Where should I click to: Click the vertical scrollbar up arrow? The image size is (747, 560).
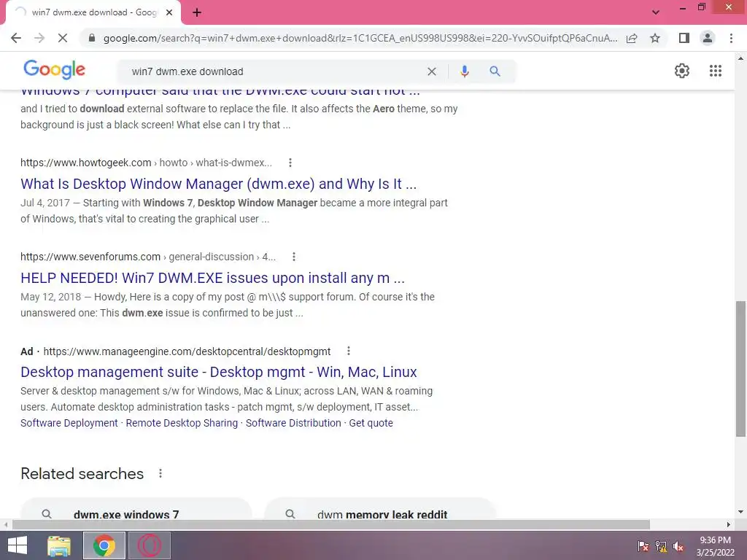(x=740, y=58)
